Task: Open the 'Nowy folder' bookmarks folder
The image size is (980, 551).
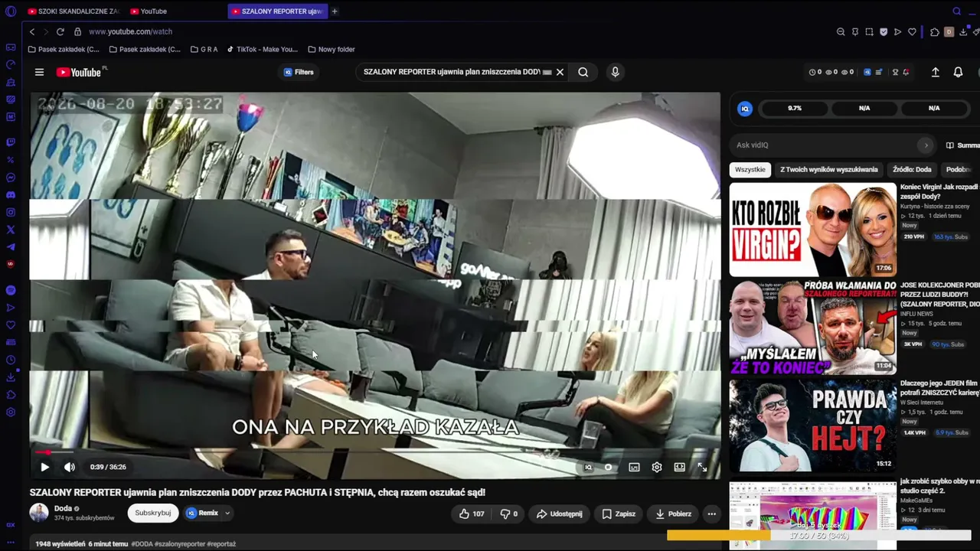Action: pyautogui.click(x=331, y=50)
